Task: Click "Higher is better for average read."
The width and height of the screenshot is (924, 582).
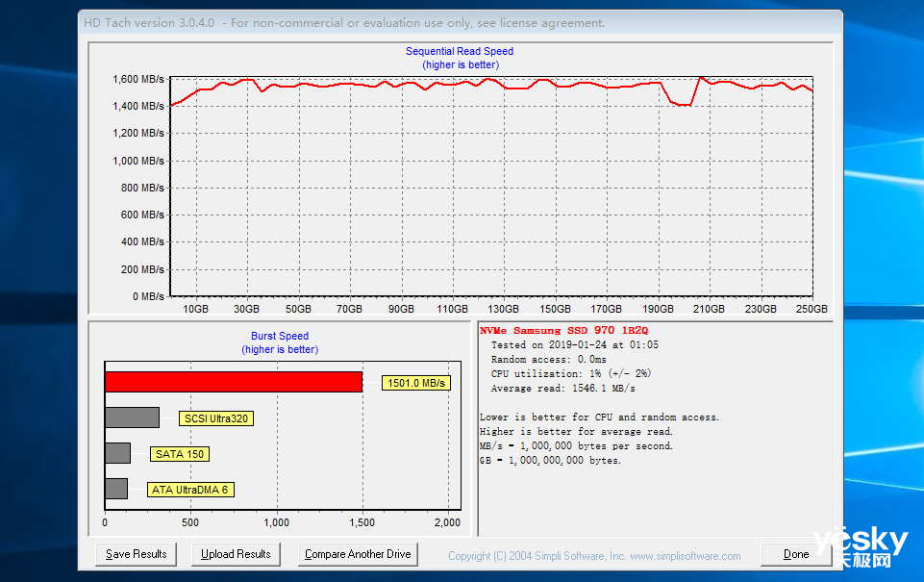Action: 576,432
